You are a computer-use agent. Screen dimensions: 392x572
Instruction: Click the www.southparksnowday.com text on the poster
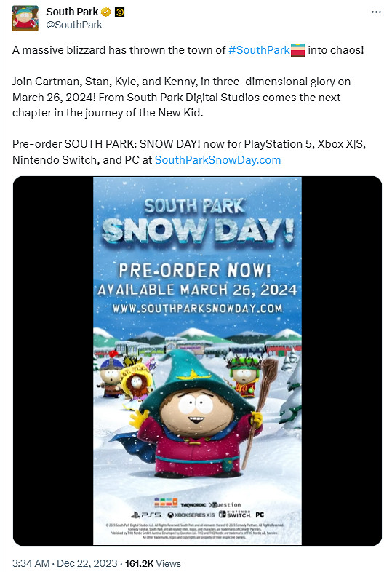[x=197, y=309]
